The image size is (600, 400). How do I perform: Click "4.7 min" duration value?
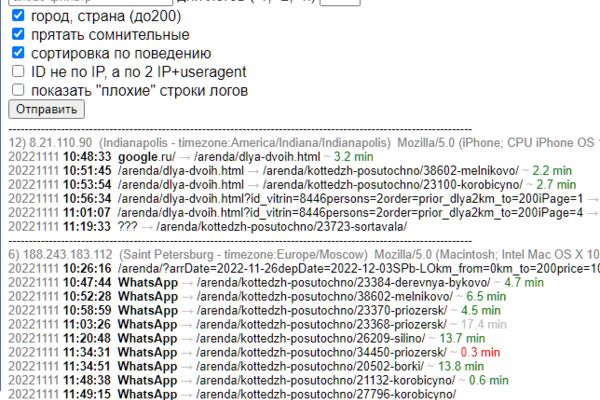pos(524,283)
